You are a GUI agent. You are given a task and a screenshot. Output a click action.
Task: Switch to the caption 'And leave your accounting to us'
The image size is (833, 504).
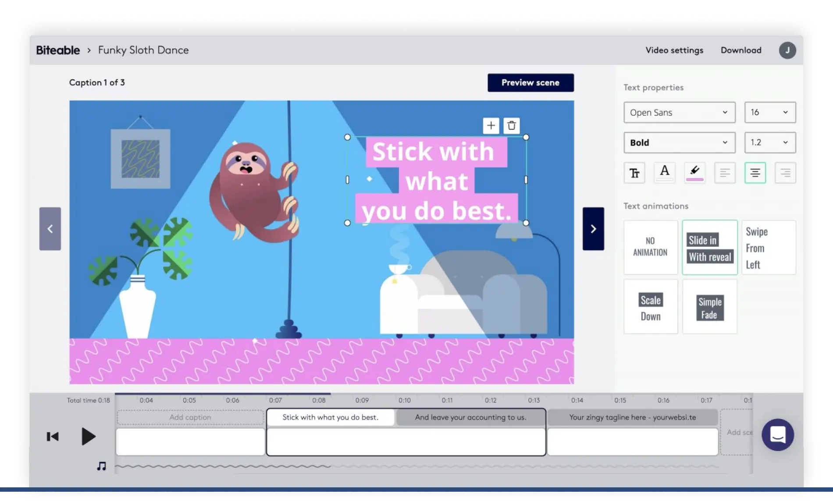click(470, 417)
